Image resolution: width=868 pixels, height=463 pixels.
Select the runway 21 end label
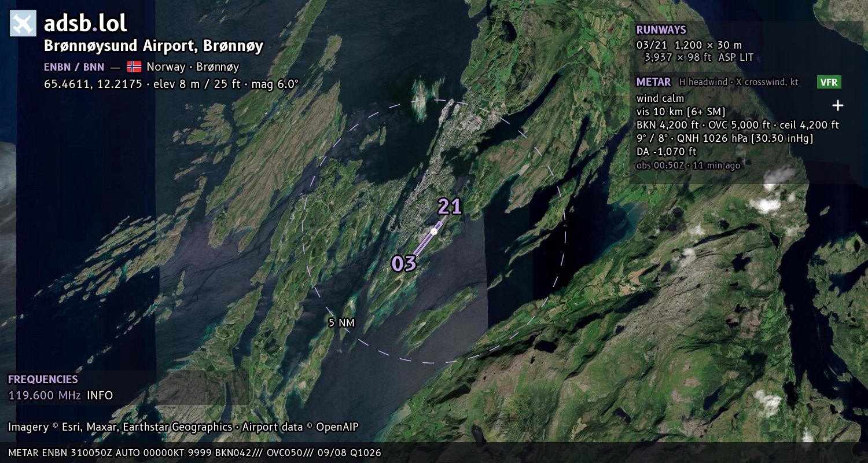450,207
